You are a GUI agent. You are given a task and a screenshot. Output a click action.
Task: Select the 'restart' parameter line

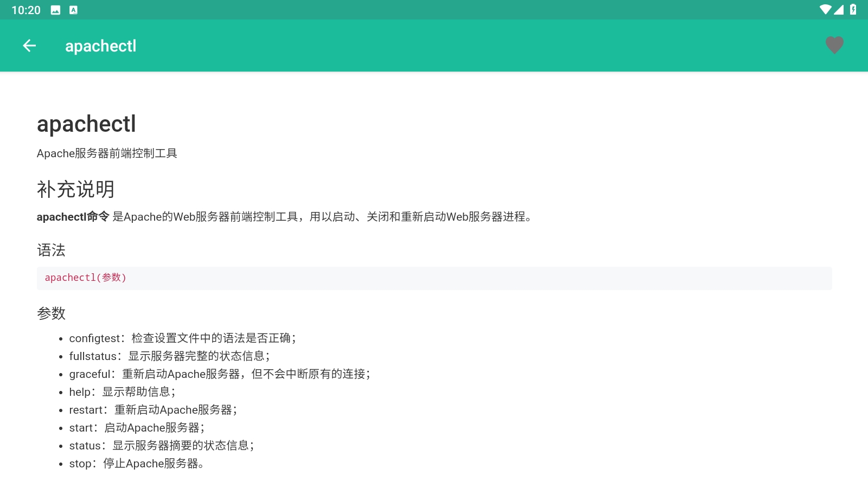coord(153,410)
